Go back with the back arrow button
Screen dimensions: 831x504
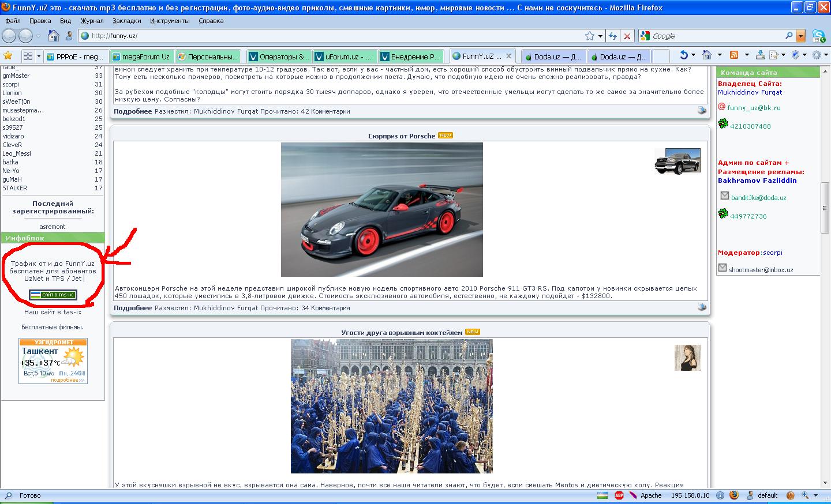(x=9, y=36)
